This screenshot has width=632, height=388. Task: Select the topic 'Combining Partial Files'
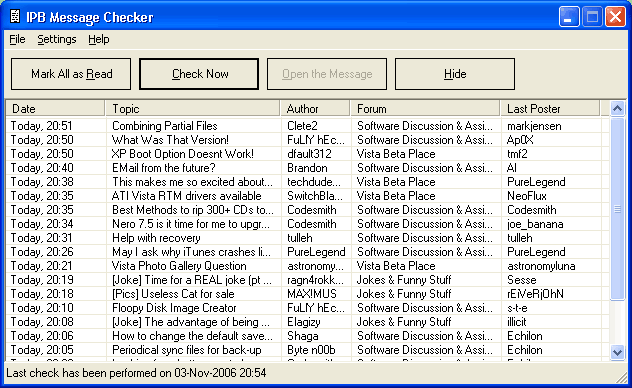164,126
